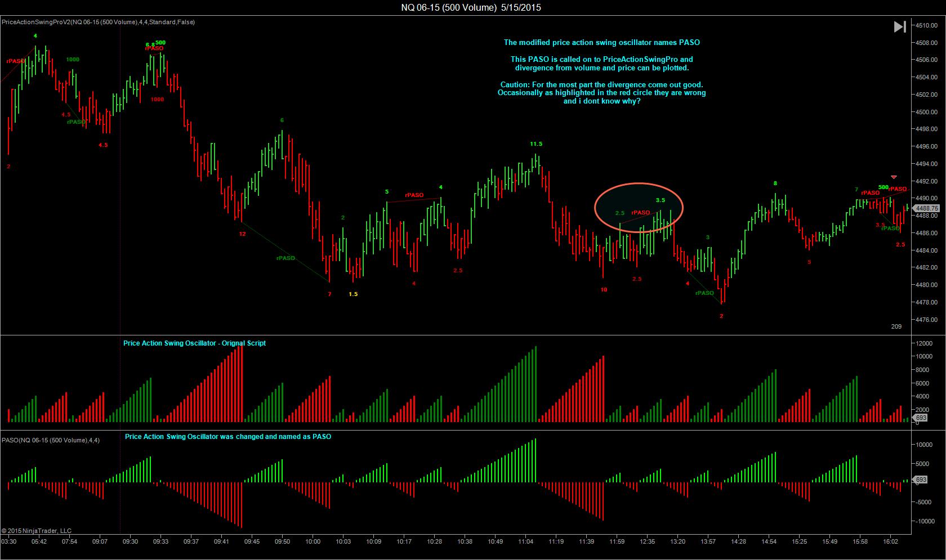Click the green 8 swing high label
Viewport: 946px width, 560px height.
tap(775, 183)
